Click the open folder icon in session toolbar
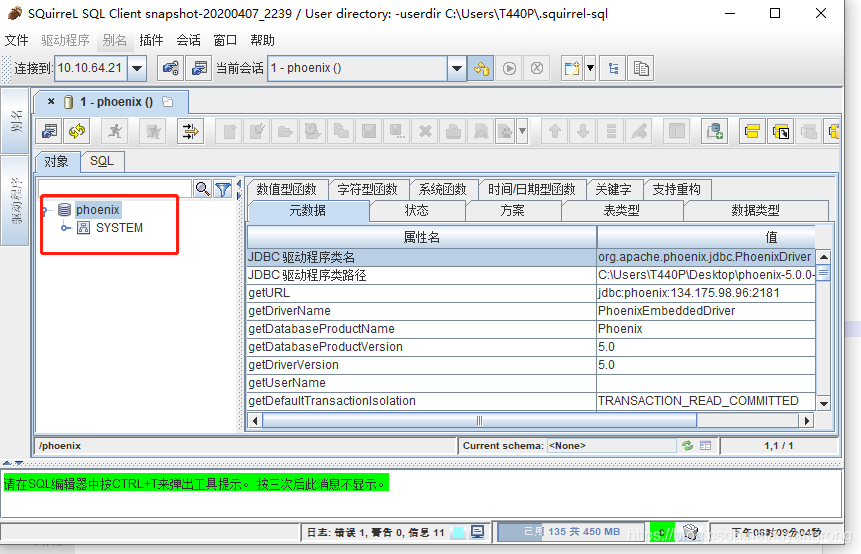The height and width of the screenshot is (554, 861). (285, 131)
